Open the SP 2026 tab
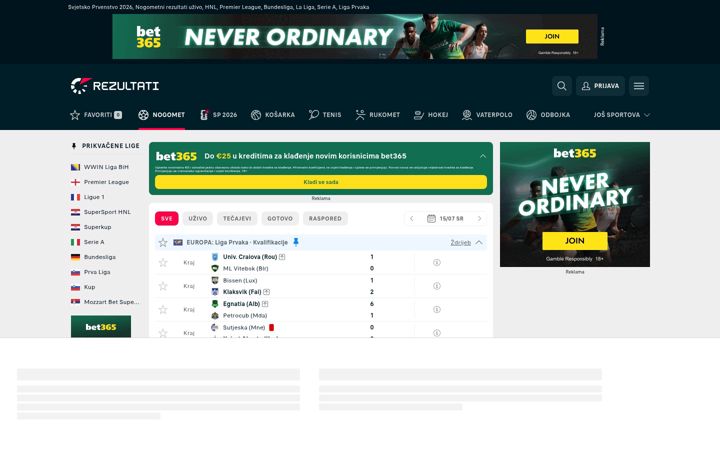The image size is (720, 450). tap(219, 115)
